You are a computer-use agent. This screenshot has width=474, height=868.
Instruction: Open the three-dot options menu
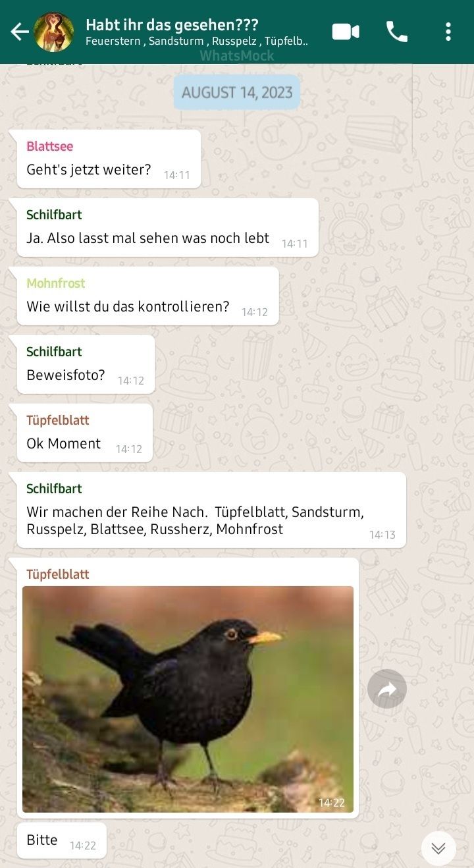coord(448,32)
